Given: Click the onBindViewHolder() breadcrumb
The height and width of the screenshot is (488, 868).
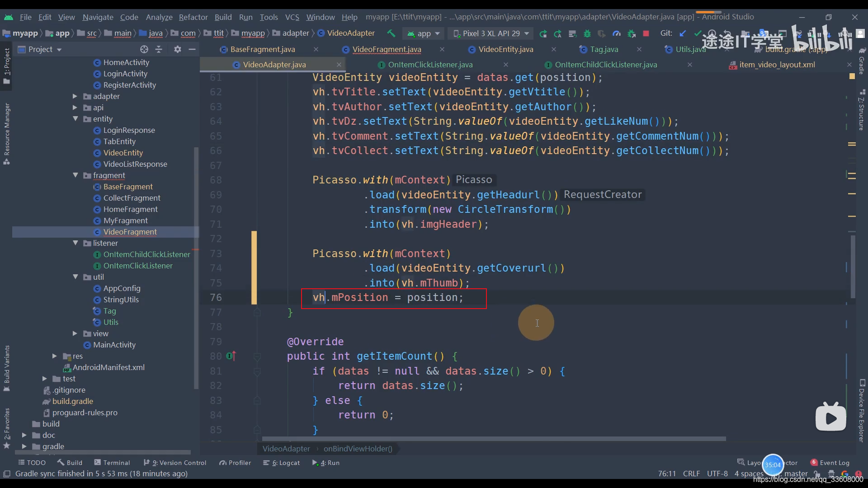Looking at the screenshot, I should 358,449.
